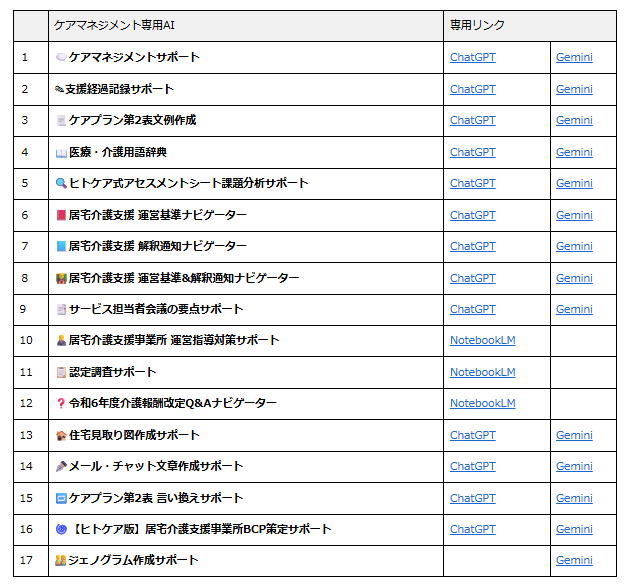Open Gemini link for 住宅見取り図作成サポート

pyautogui.click(x=574, y=436)
